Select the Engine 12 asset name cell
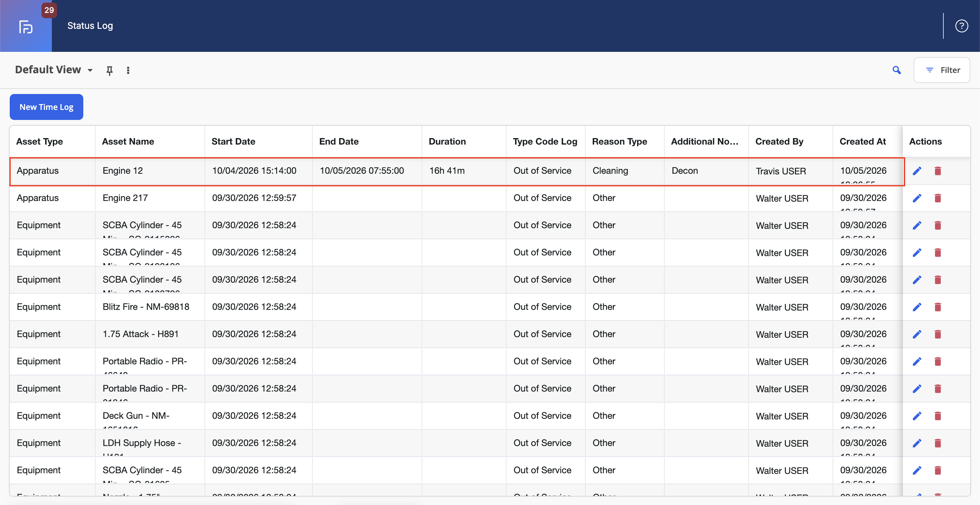980x505 pixels. pos(150,171)
